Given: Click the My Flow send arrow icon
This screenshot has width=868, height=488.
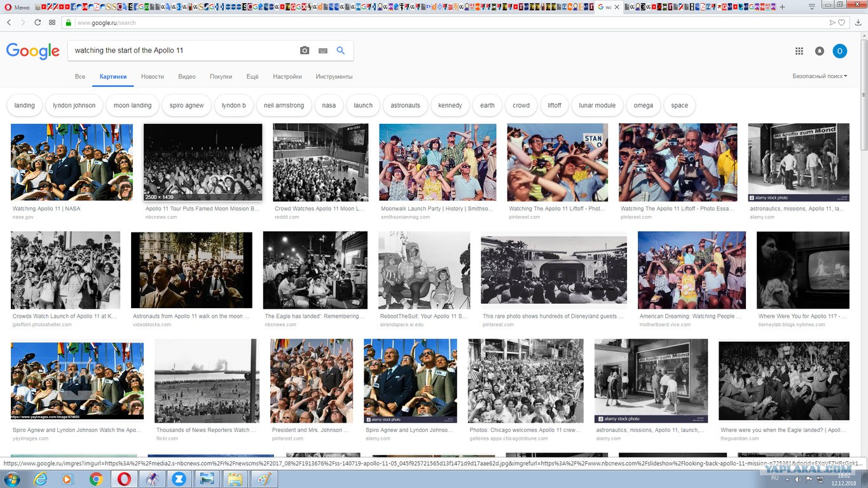Looking at the screenshot, I should pyautogui.click(x=832, y=22).
